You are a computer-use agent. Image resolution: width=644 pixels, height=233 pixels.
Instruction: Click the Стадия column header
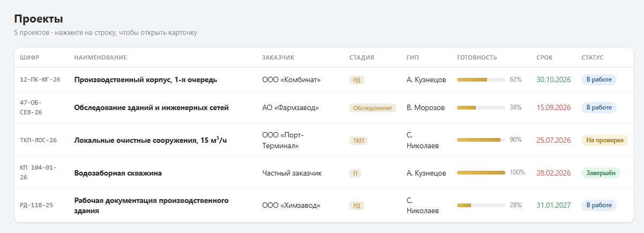coord(362,57)
